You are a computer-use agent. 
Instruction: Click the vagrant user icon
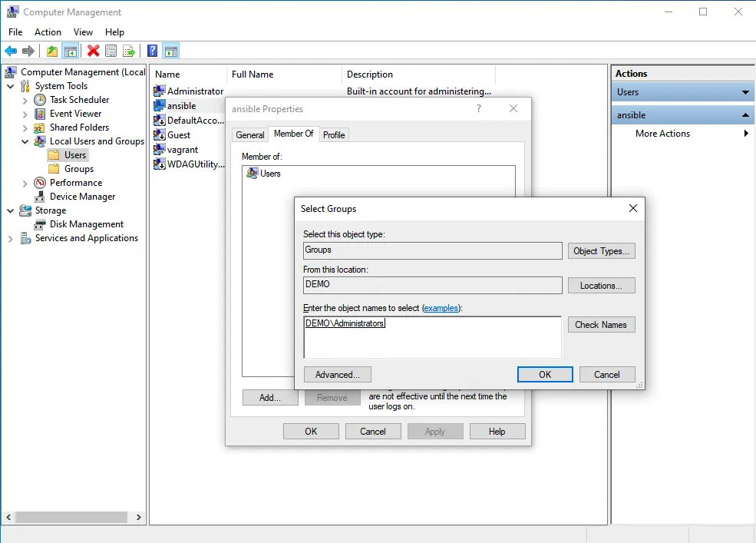coord(159,150)
